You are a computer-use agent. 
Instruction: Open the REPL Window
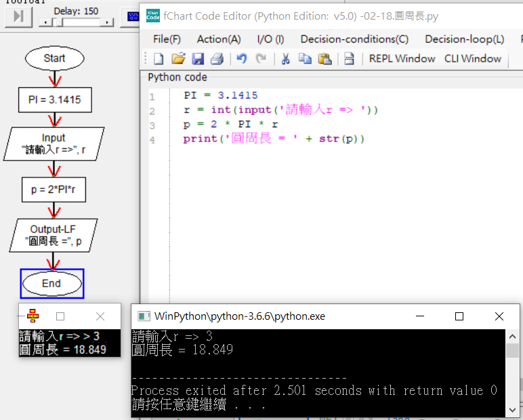coord(402,59)
